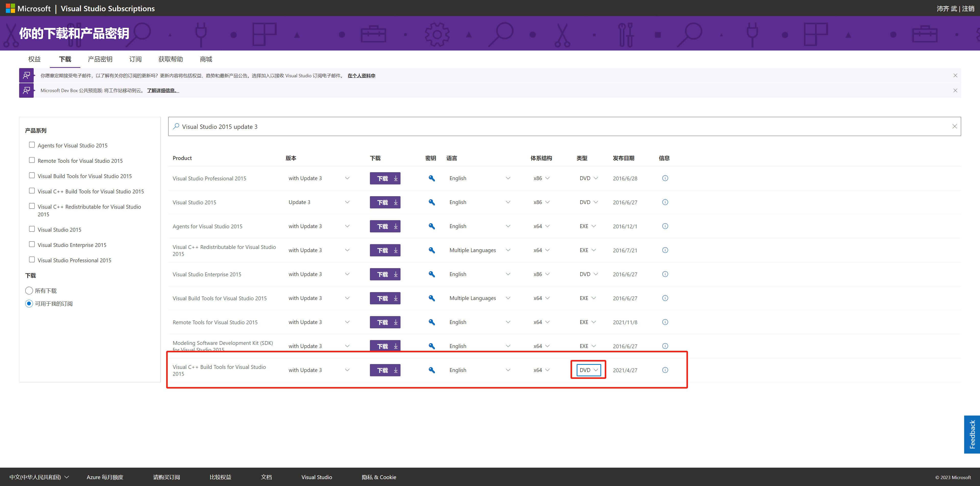980x486 pixels.
Task: Open Azure 每月额度 footer link
Action: click(x=105, y=477)
